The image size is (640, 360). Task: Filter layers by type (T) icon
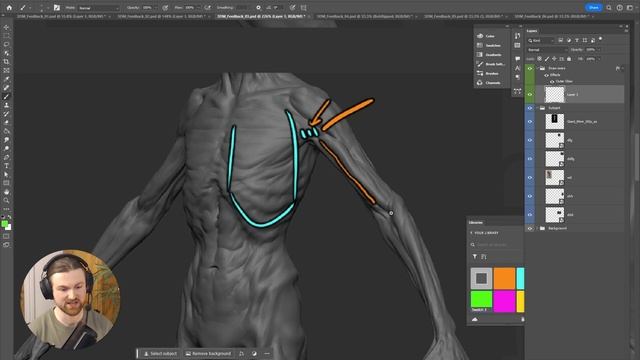[x=577, y=40]
